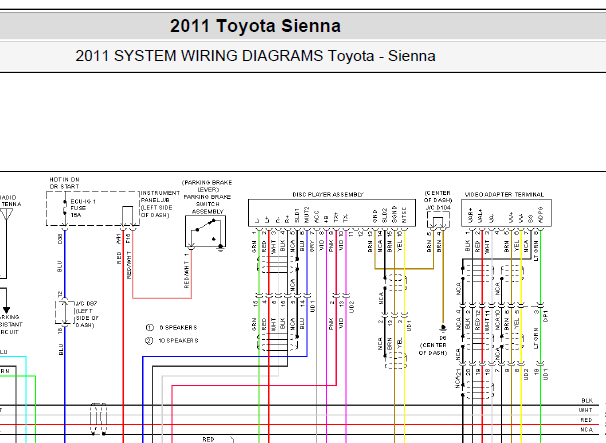Click the 'F16' terminal label
The height and width of the screenshot is (443, 606).
pyautogui.click(x=128, y=239)
